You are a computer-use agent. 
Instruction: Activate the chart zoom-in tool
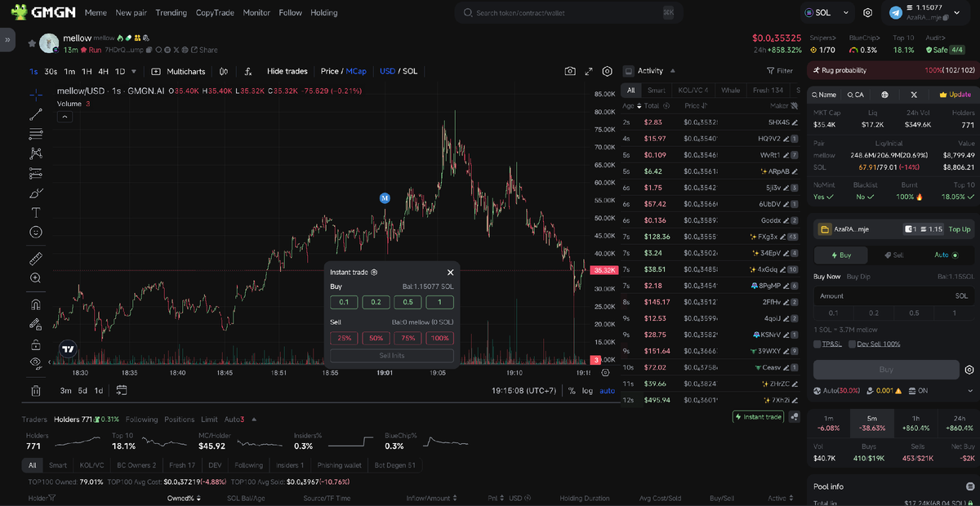pos(36,278)
